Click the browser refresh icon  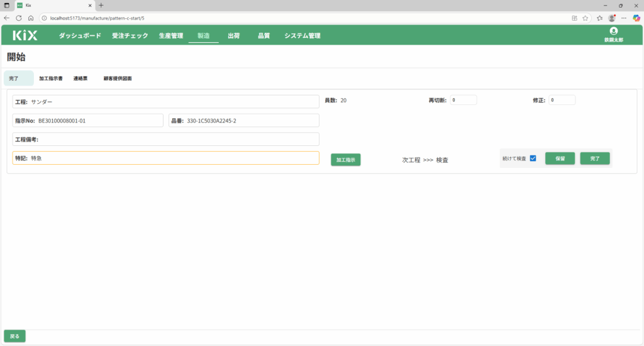[19, 18]
